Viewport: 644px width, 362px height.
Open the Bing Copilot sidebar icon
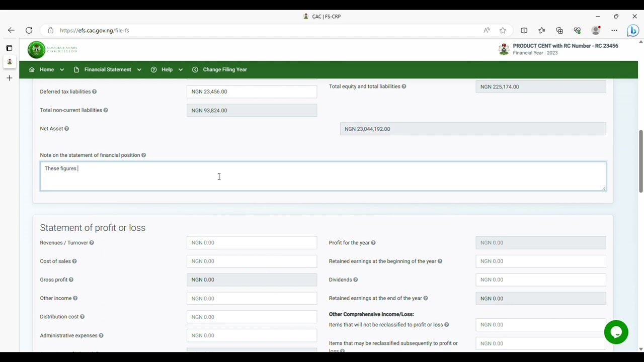[633, 30]
